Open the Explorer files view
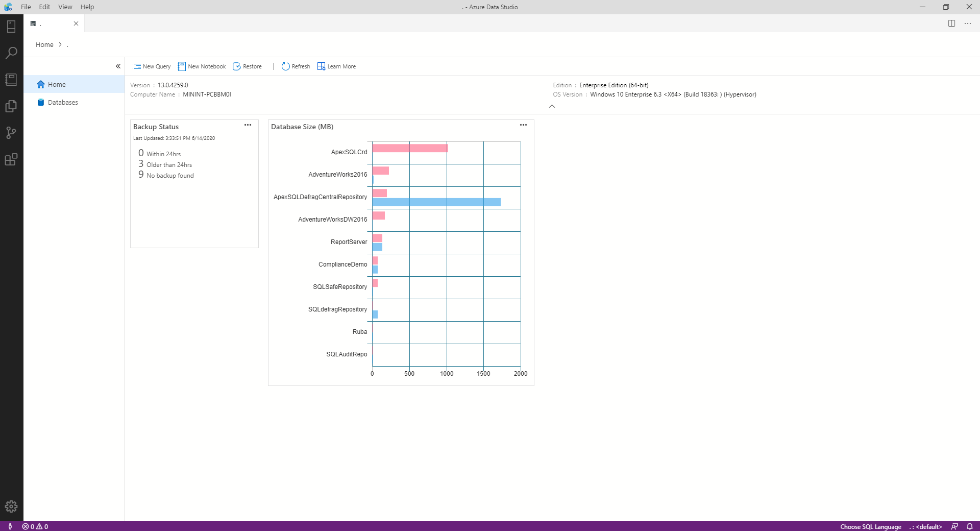 click(x=11, y=106)
